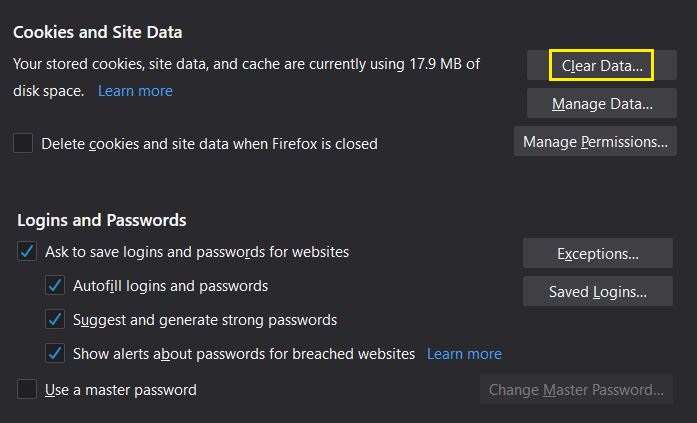Screen dimensions: 697x423
Task: Turn off breached websites alerts checkbox
Action: tap(55, 353)
